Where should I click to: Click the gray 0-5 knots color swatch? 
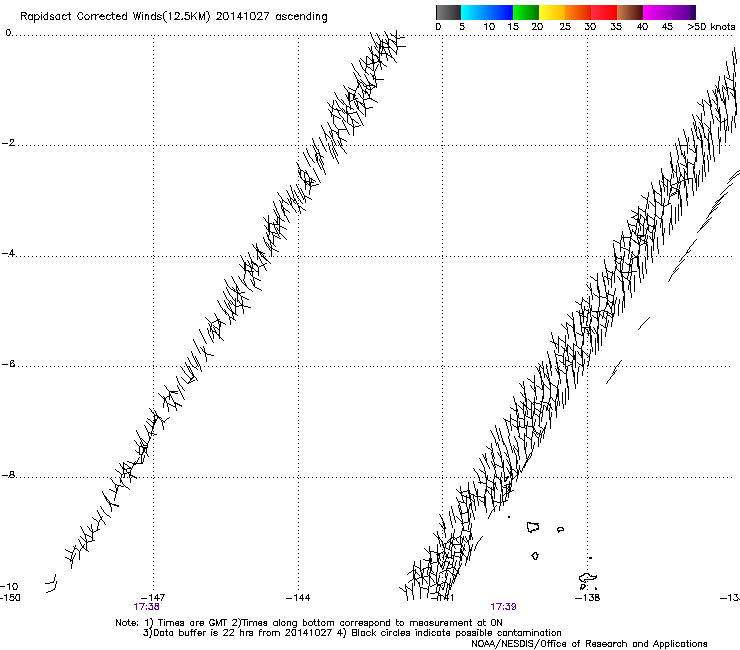(x=448, y=12)
